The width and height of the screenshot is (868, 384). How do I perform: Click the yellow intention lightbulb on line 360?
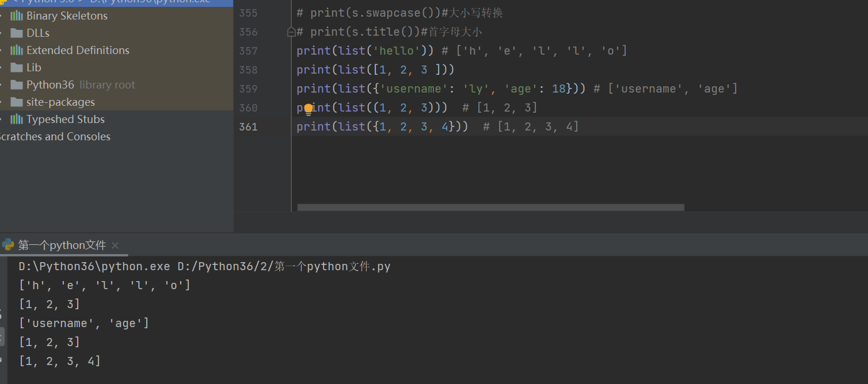309,109
